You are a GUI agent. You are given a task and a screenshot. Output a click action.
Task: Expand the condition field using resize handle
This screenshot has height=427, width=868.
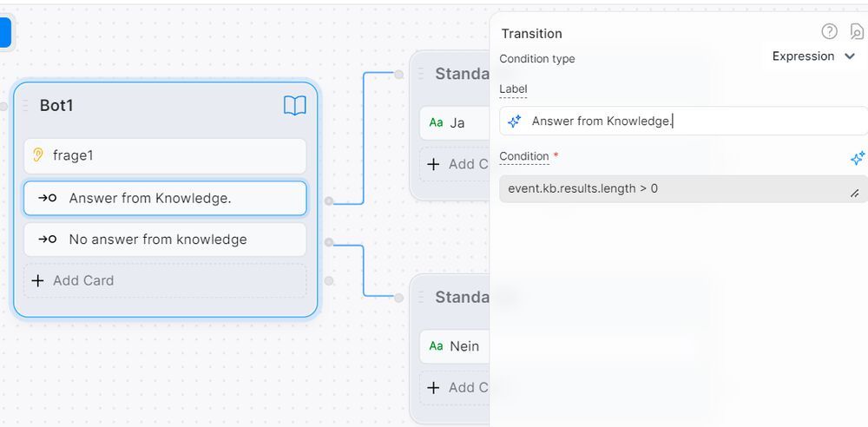tap(855, 194)
